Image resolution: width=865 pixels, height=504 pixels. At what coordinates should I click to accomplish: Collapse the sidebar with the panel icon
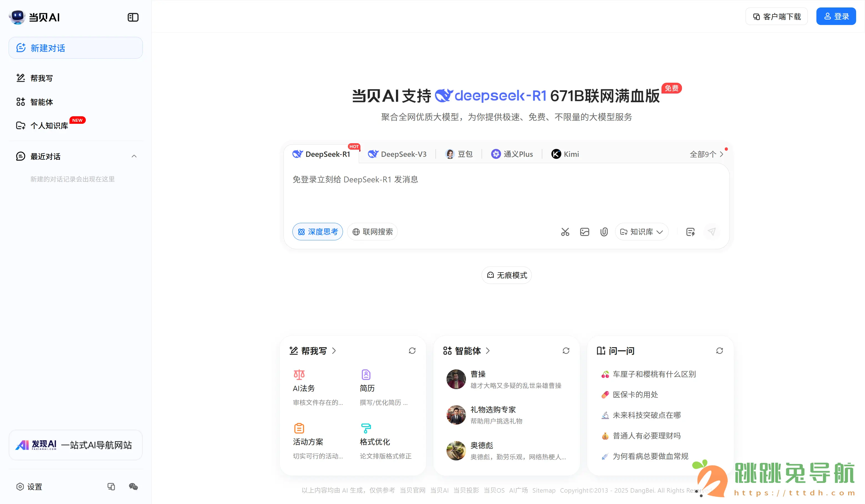pos(133,17)
